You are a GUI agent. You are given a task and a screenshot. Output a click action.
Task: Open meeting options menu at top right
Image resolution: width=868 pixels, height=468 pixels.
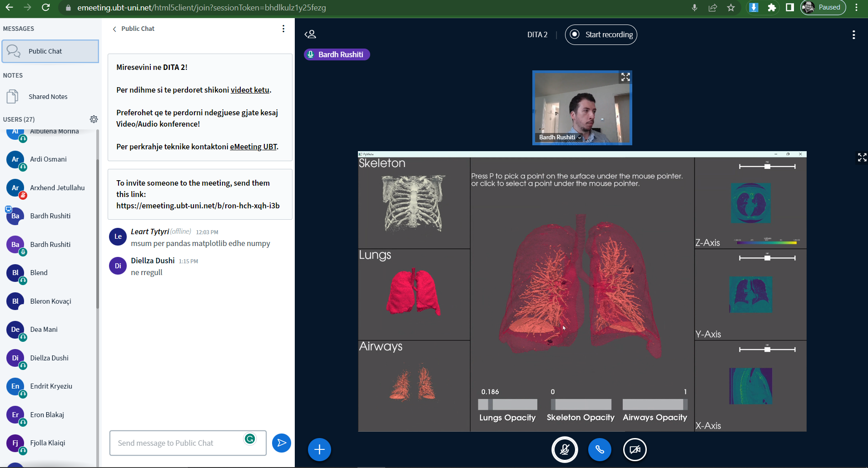[x=853, y=35]
